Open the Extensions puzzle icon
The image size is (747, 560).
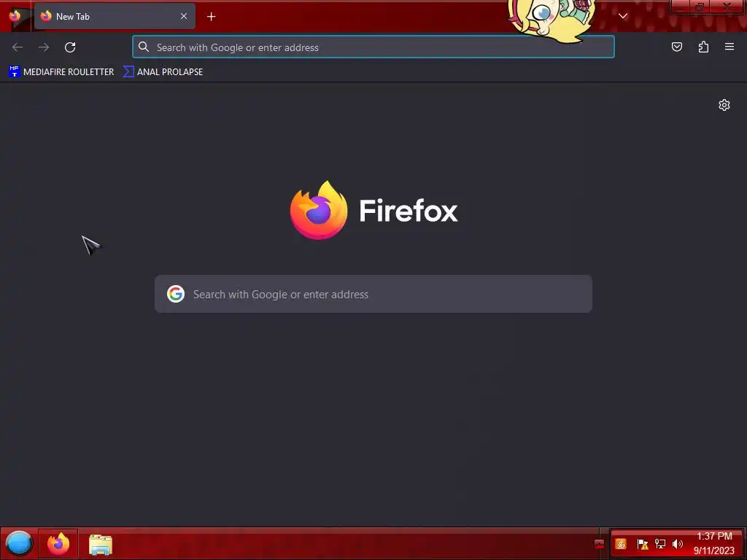[703, 47]
